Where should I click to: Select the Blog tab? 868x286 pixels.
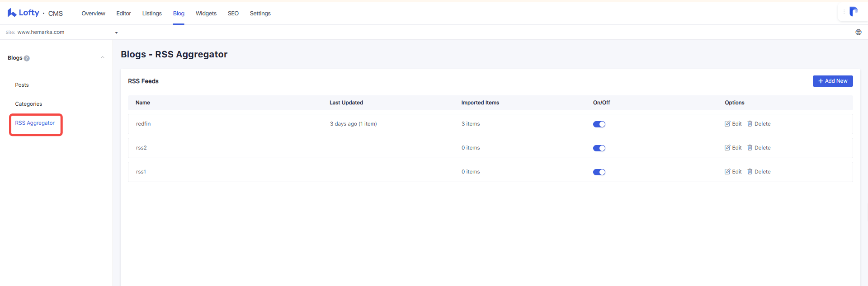click(x=179, y=14)
